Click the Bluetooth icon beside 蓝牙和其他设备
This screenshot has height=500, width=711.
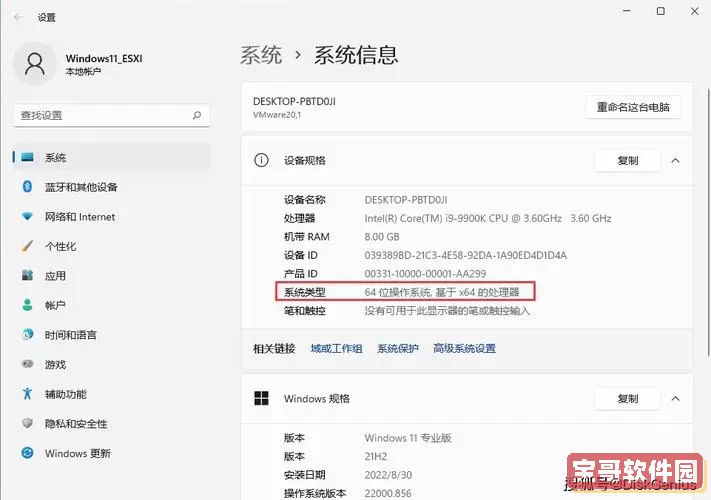tap(27, 186)
